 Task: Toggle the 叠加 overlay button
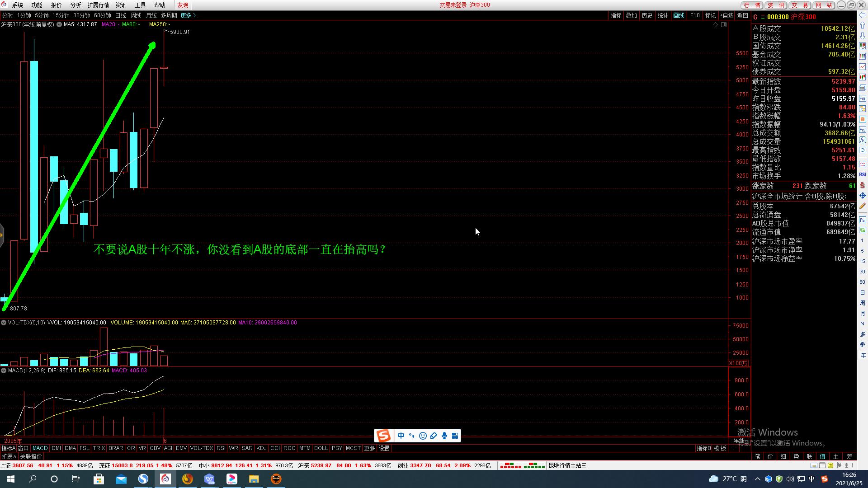(631, 15)
